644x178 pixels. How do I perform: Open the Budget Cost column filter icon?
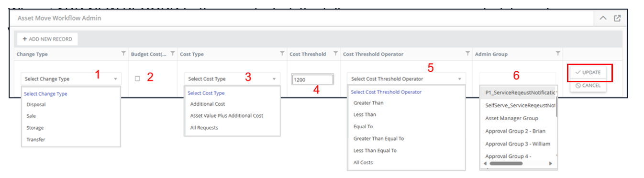point(173,54)
